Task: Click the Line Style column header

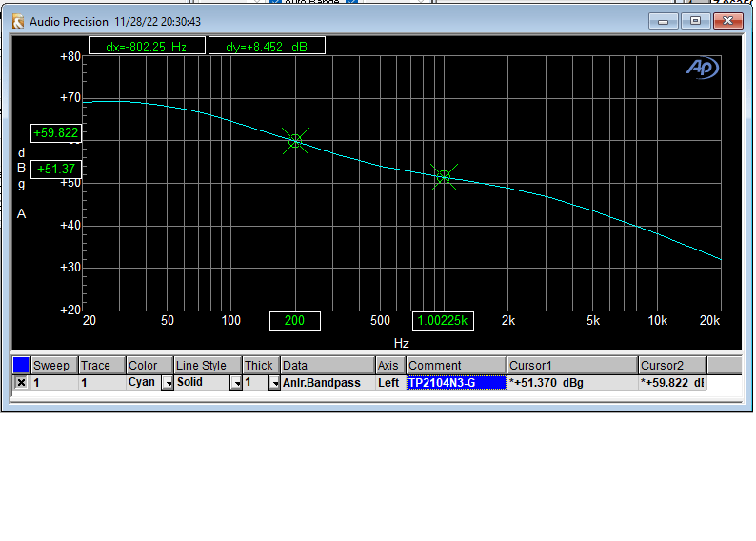Action: (x=208, y=366)
